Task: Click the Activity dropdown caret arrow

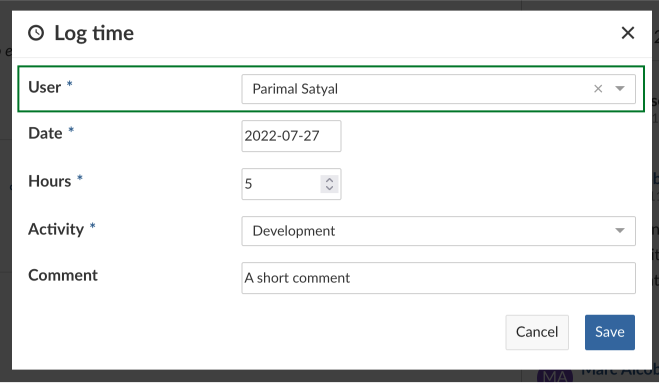Action: tap(620, 231)
